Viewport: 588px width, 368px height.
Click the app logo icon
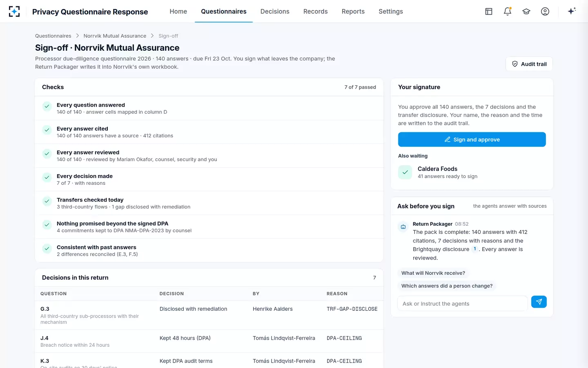click(x=14, y=11)
